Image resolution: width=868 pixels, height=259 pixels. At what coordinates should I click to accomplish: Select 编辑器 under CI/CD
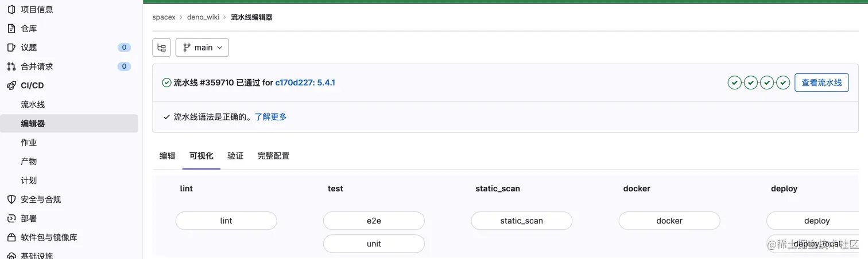(69, 123)
